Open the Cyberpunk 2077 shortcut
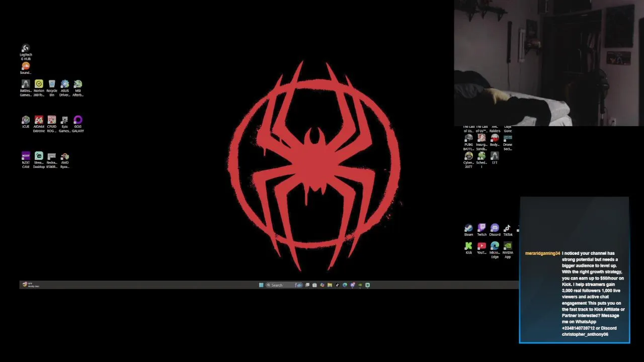The height and width of the screenshot is (362, 644). [x=468, y=160]
